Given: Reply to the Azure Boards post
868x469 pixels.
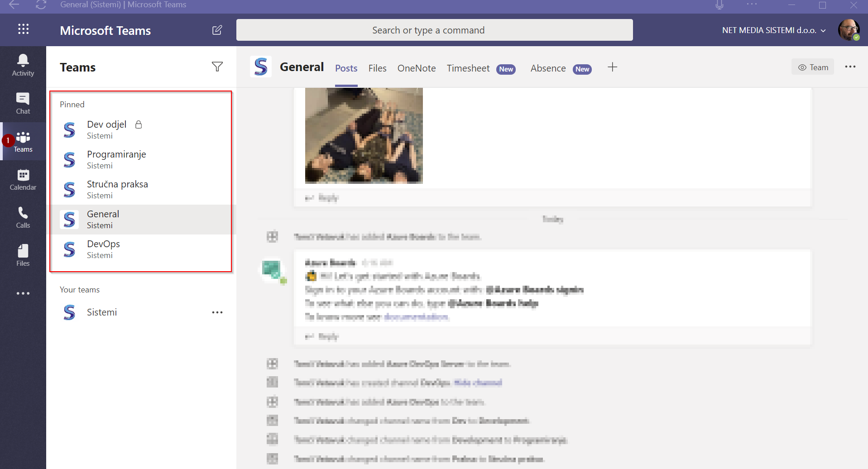Looking at the screenshot, I should coord(322,336).
